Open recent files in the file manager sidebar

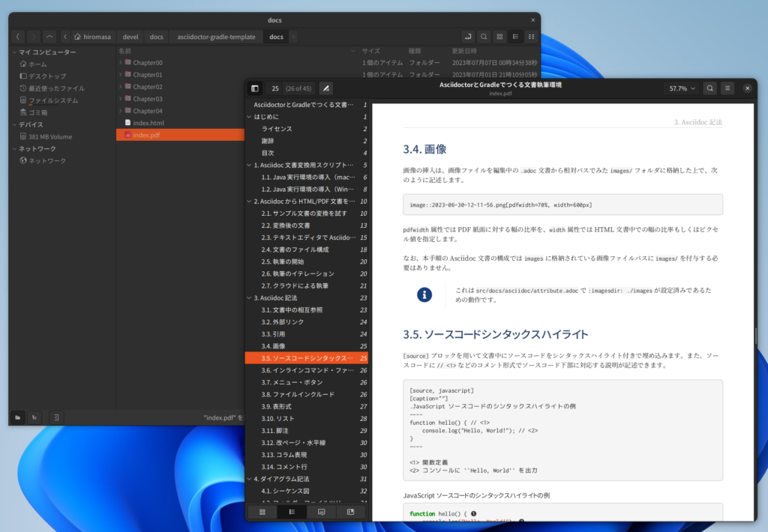coord(52,88)
